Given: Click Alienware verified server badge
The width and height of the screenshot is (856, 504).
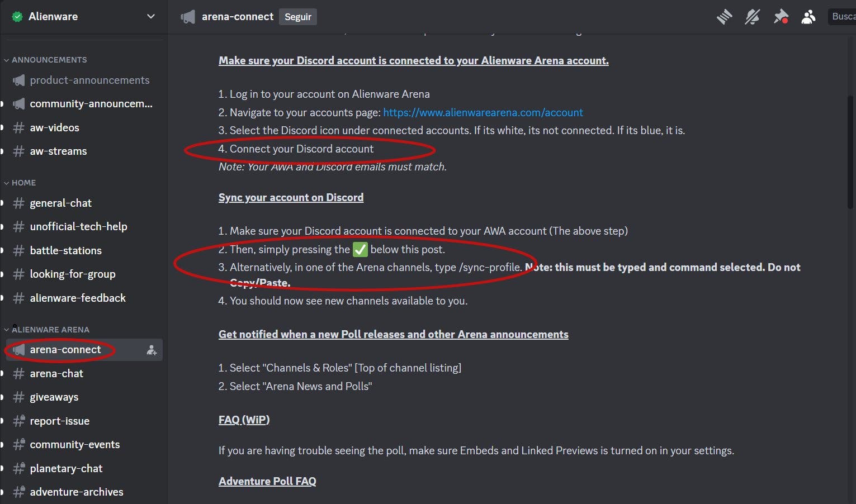Looking at the screenshot, I should 17,16.
